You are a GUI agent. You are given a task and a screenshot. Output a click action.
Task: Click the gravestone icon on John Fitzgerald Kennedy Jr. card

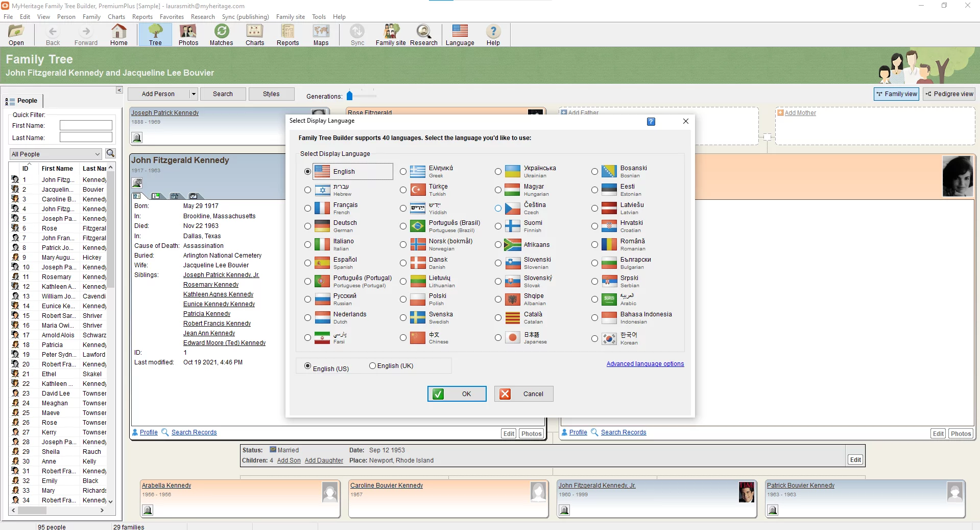point(564,510)
